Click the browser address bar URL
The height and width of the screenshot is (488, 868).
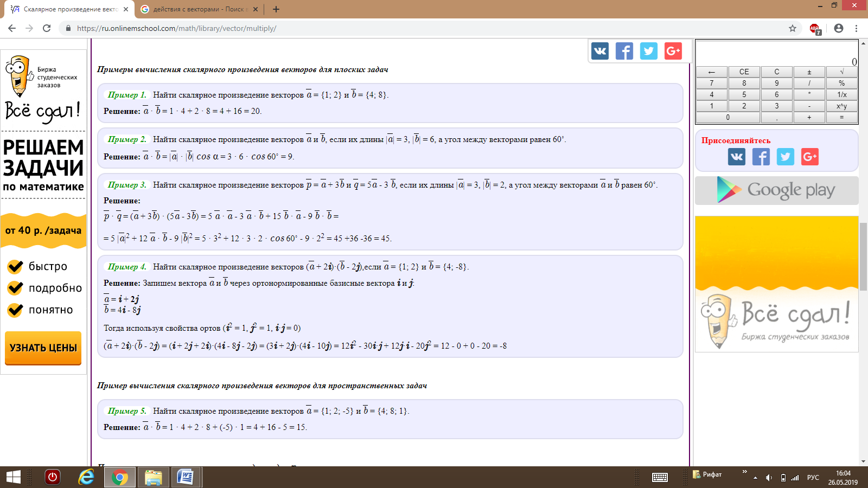coord(176,28)
